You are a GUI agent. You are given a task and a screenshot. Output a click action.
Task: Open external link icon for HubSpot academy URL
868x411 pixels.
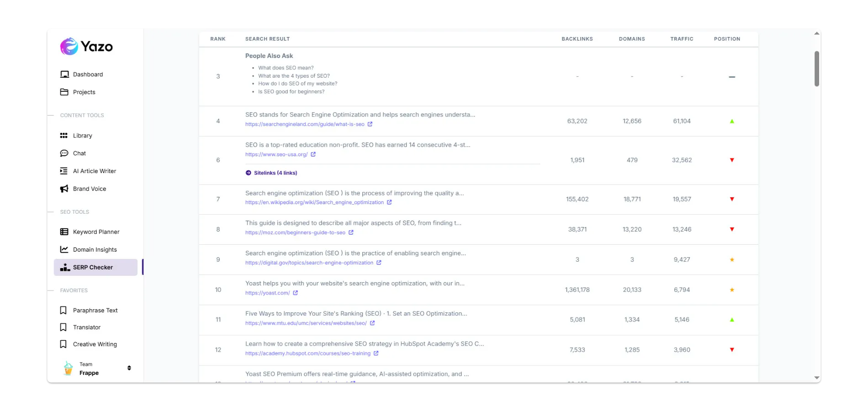376,353
